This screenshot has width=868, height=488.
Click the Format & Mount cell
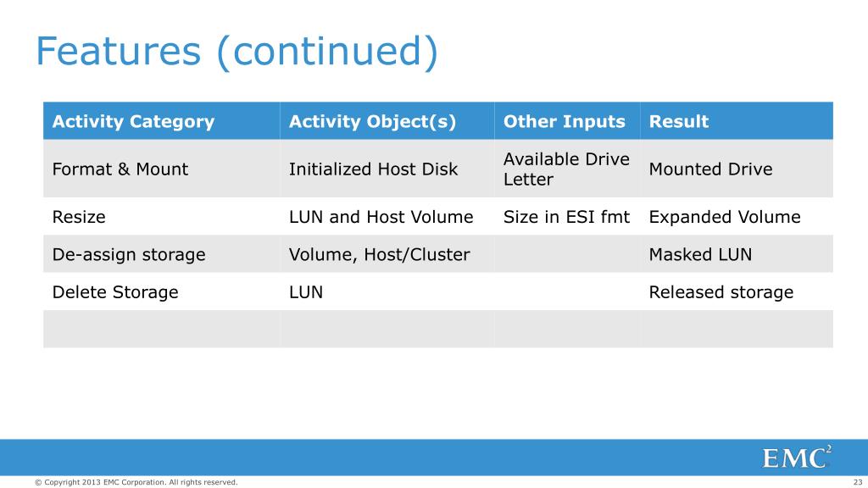click(x=162, y=169)
